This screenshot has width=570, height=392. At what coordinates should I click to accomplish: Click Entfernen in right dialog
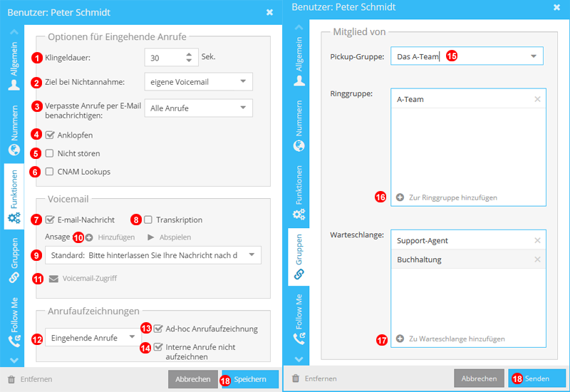click(321, 378)
